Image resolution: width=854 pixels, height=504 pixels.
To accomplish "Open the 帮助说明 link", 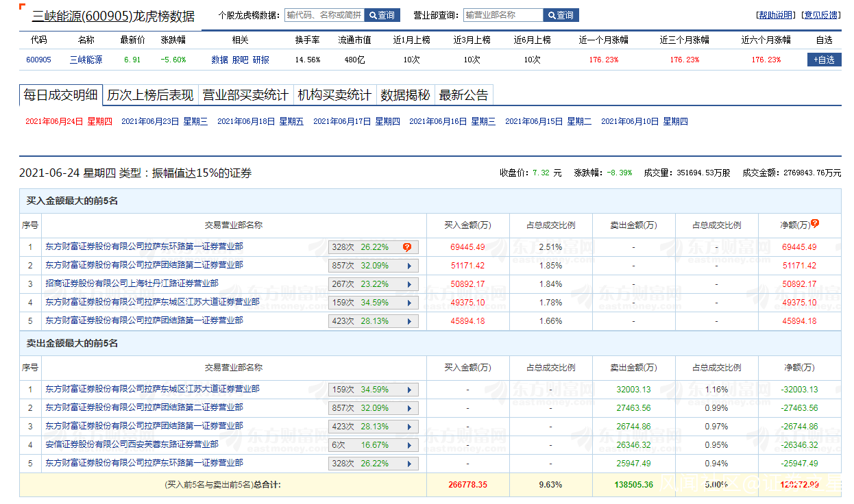I will click(775, 15).
